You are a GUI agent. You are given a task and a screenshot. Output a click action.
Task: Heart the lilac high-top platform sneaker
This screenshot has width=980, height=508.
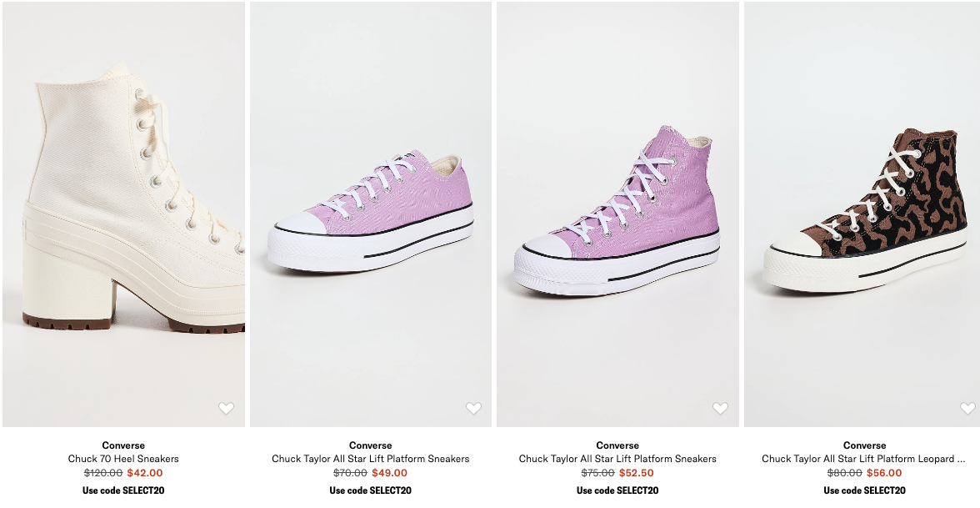click(x=720, y=408)
